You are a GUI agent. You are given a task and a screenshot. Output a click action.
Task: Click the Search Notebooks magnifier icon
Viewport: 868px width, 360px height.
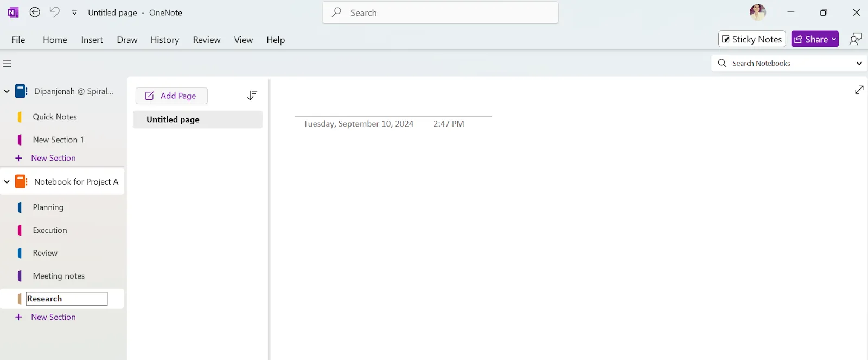(722, 63)
